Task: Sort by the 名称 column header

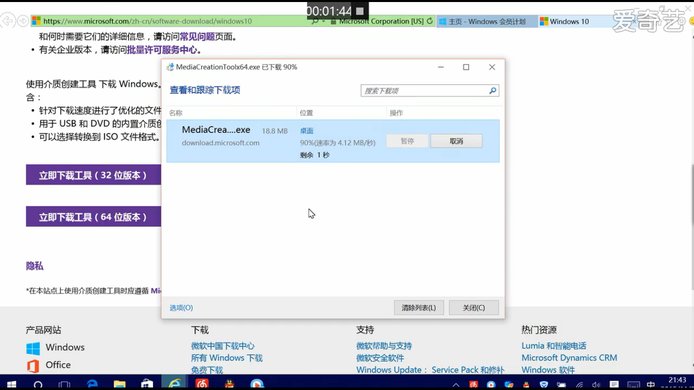Action: [176, 113]
